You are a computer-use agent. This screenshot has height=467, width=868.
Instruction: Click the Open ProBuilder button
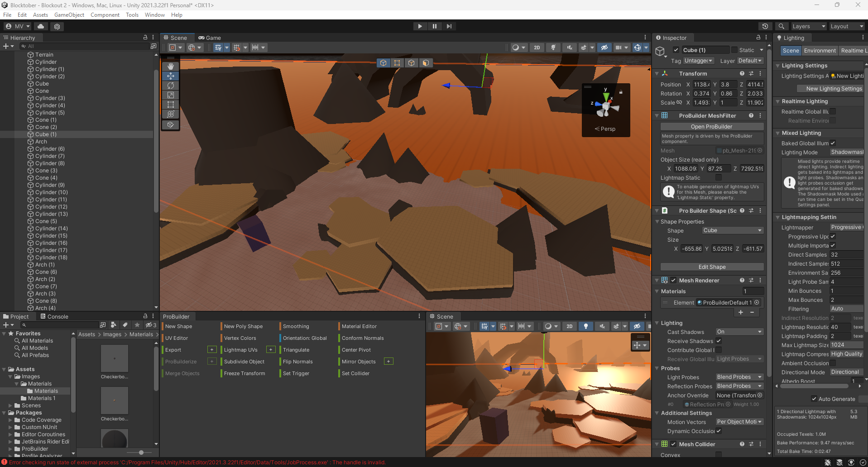coord(712,127)
